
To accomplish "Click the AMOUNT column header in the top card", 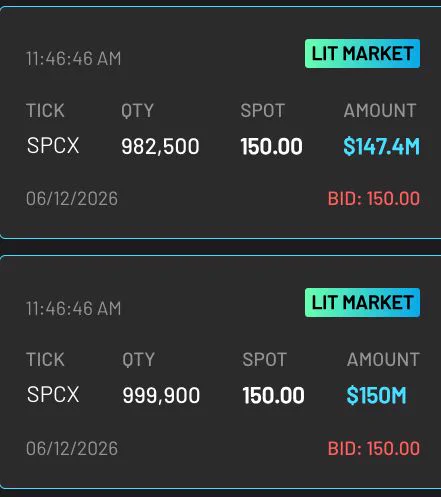I will click(x=380, y=111).
